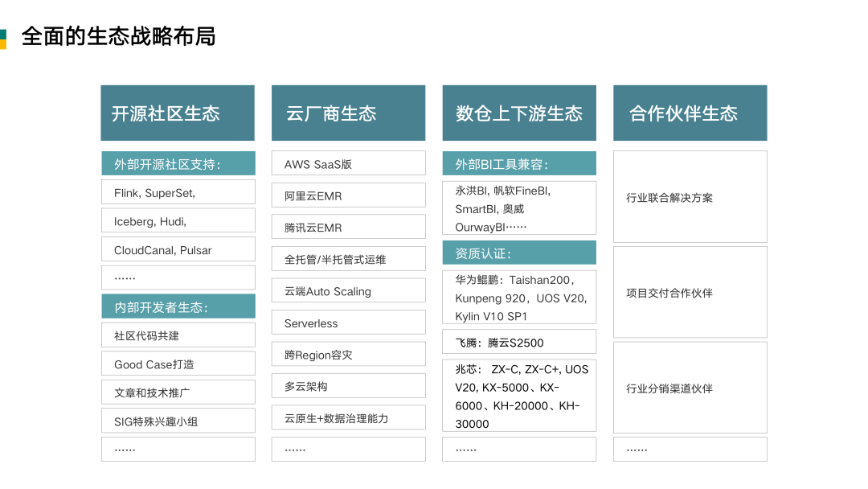Select the Flink, SuperSet box
Viewport: 868px width, 489px height.
pyautogui.click(x=178, y=192)
